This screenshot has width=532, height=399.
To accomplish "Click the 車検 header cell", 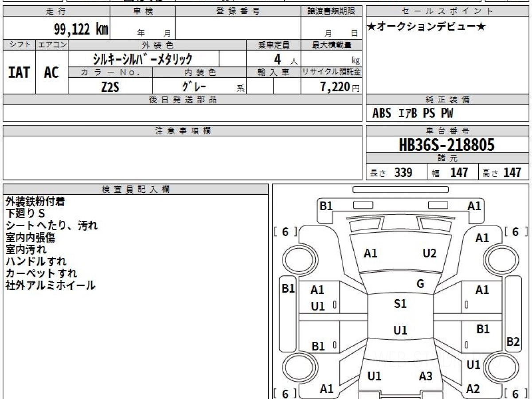I will [143, 12].
